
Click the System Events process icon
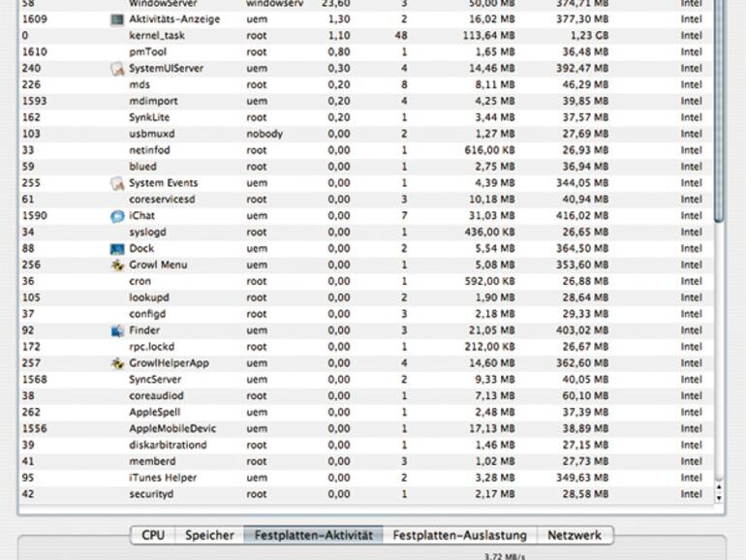(117, 183)
